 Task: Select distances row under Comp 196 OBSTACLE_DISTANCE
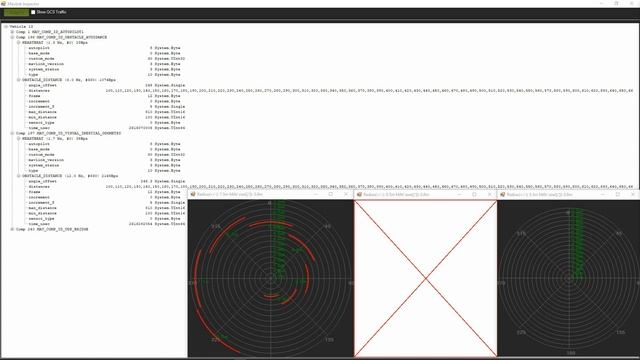coord(331,91)
